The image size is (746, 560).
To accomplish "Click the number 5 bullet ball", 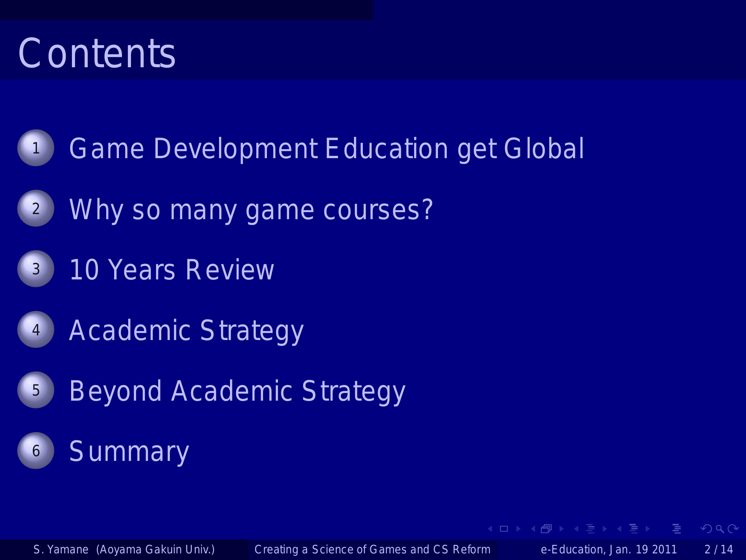I will pos(36,390).
